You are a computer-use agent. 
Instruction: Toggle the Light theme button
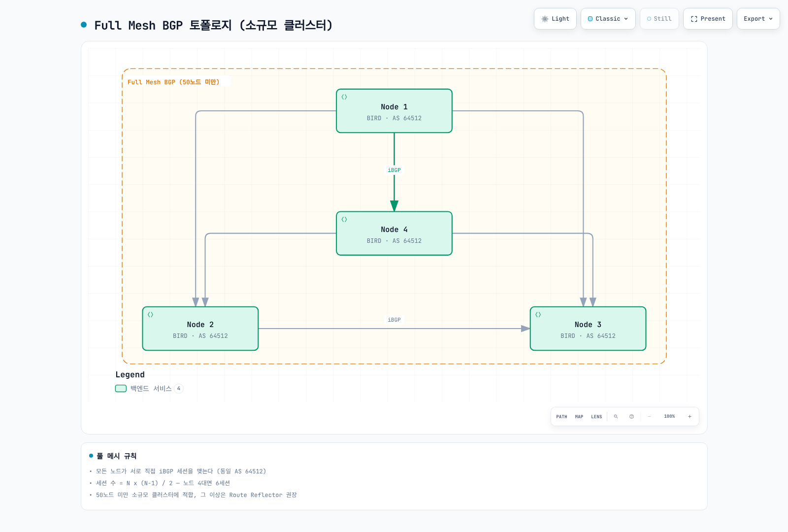pyautogui.click(x=555, y=19)
